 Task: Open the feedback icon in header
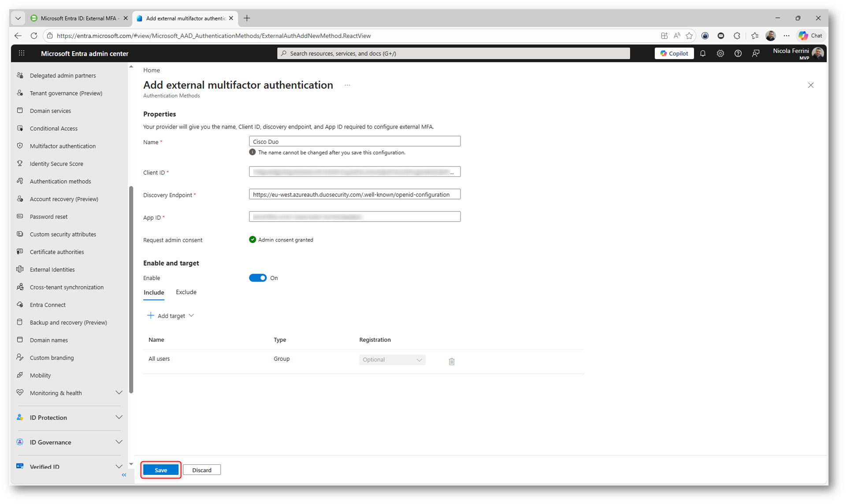pyautogui.click(x=755, y=53)
